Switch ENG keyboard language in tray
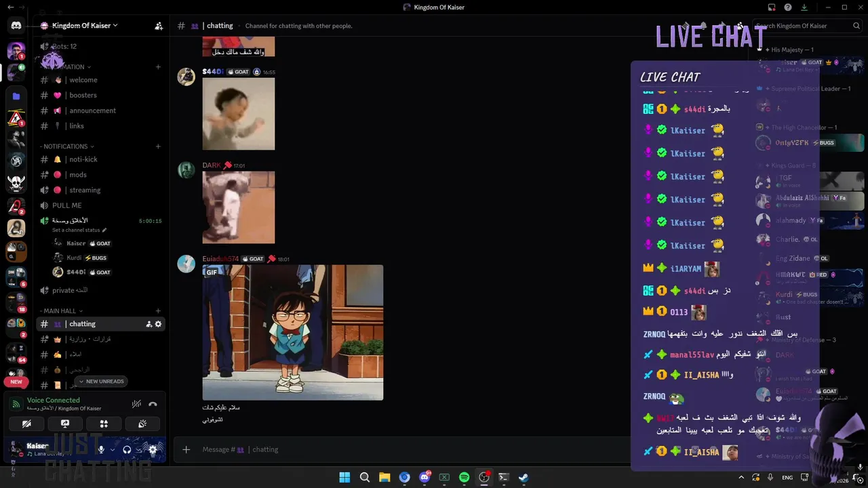Image resolution: width=868 pixels, height=488 pixels. 787,477
